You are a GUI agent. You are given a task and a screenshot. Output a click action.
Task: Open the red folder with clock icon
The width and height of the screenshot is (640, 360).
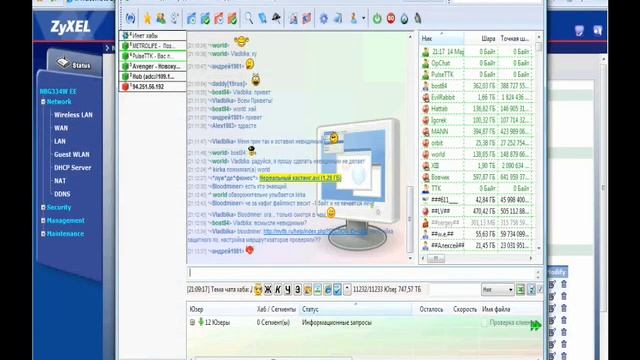pyautogui.click(x=218, y=18)
